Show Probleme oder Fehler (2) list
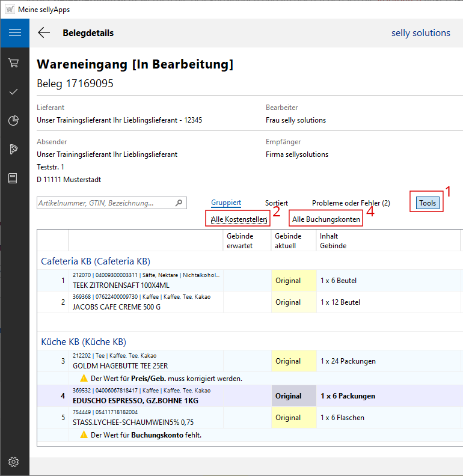The width and height of the screenshot is (463, 476). (x=351, y=203)
